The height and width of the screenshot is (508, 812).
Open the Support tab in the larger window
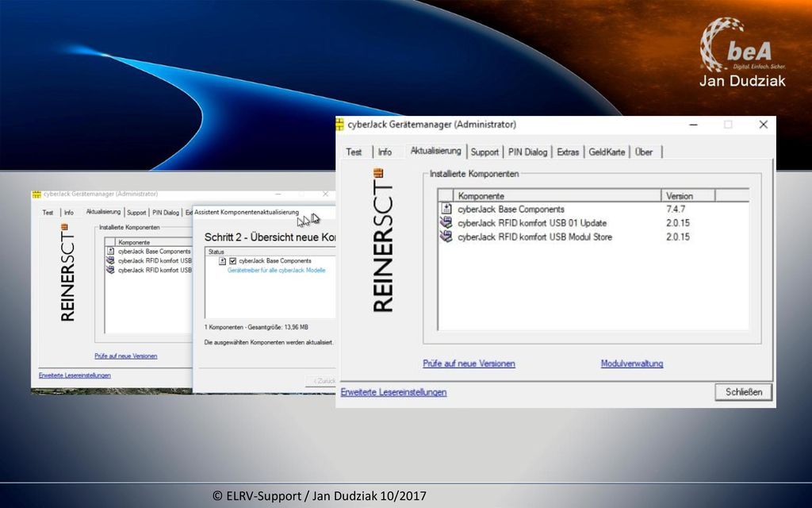click(x=485, y=152)
